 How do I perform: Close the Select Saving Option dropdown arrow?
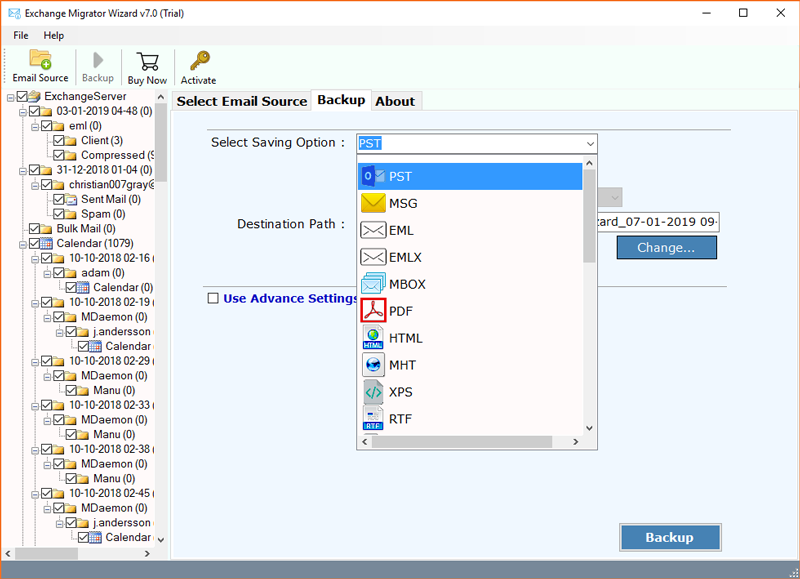[590, 143]
